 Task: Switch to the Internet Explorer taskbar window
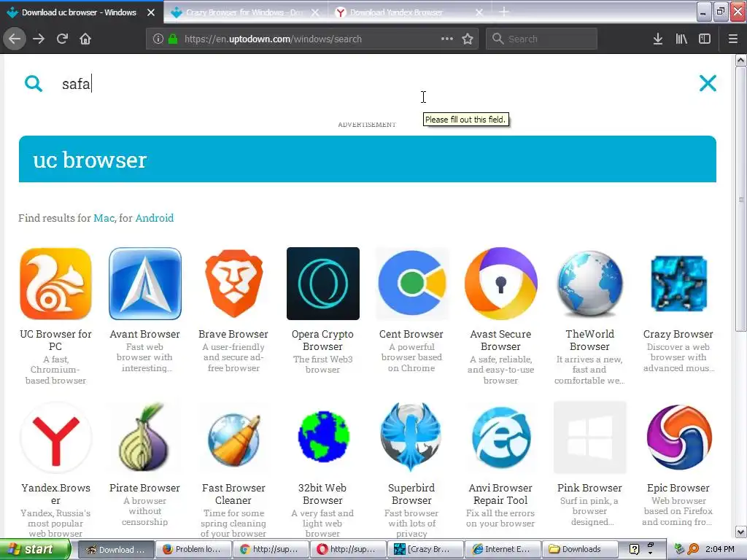(x=503, y=550)
